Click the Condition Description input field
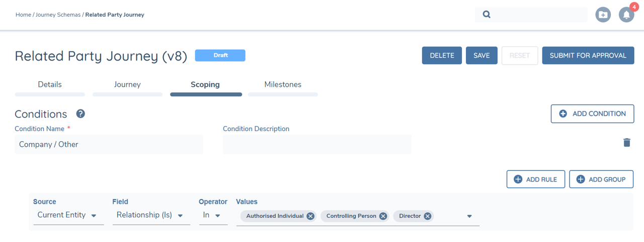The image size is (644, 242). 317,144
